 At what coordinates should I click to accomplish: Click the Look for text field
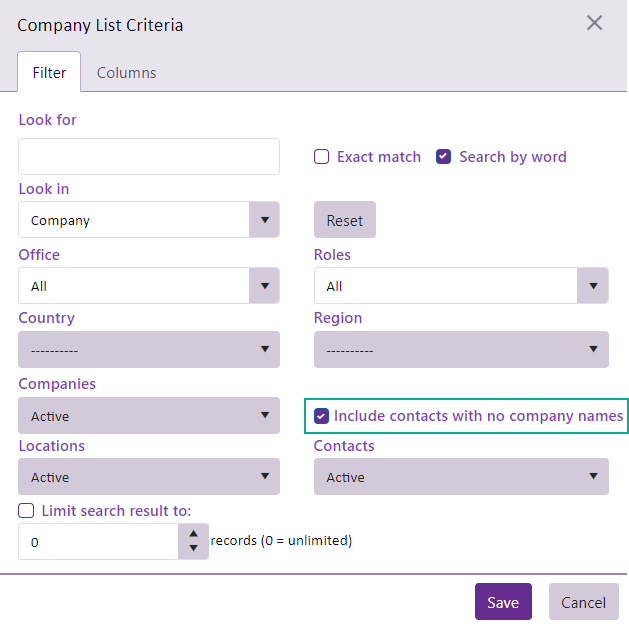coord(149,157)
